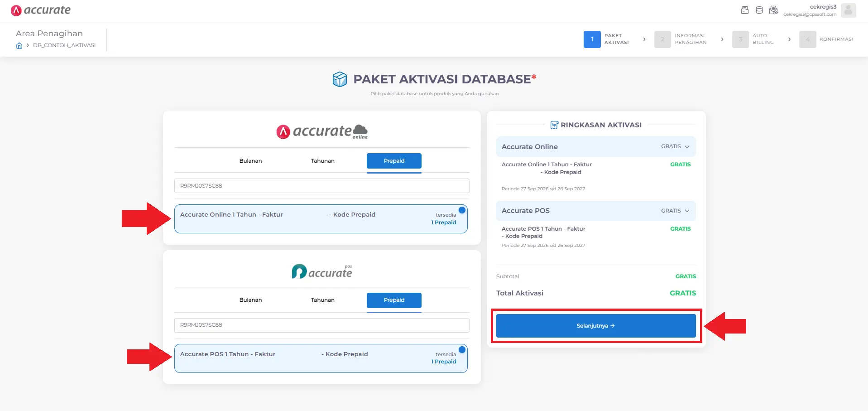
Task: Collapse the Accurate Online summary section
Action: (596, 147)
